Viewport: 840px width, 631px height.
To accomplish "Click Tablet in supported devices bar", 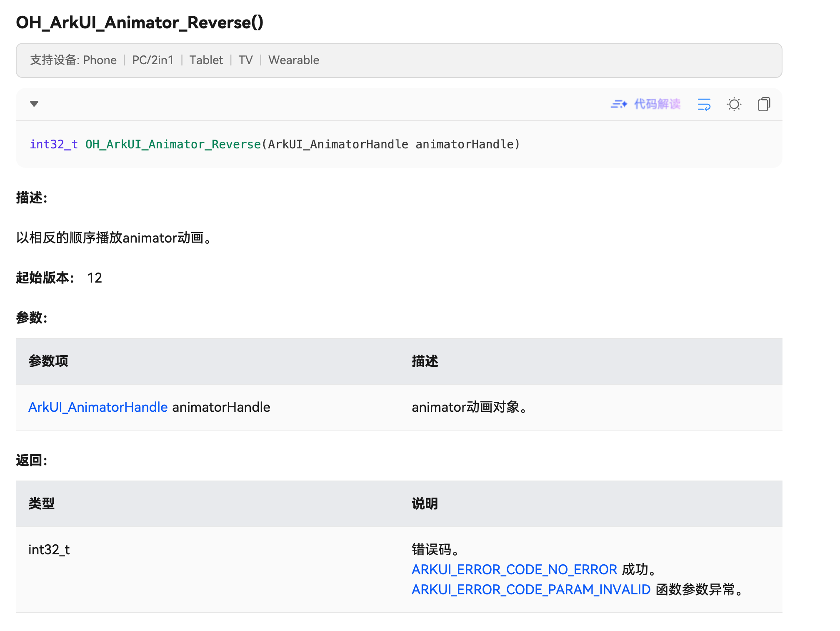I will coord(206,60).
